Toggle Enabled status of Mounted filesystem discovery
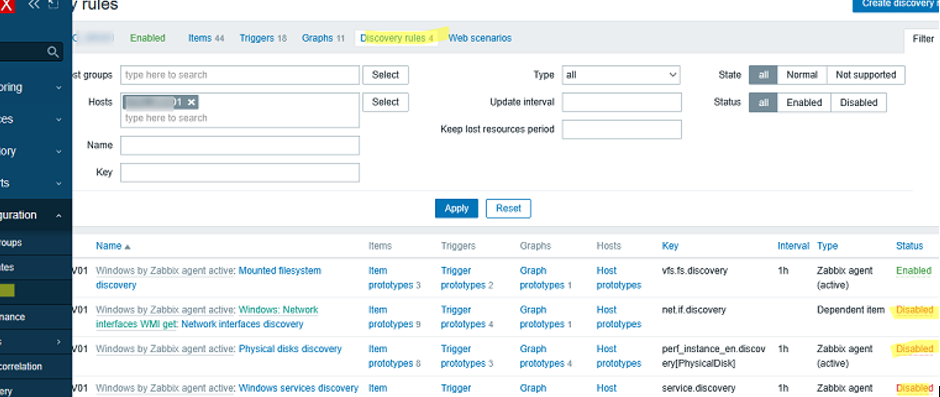 (914, 270)
